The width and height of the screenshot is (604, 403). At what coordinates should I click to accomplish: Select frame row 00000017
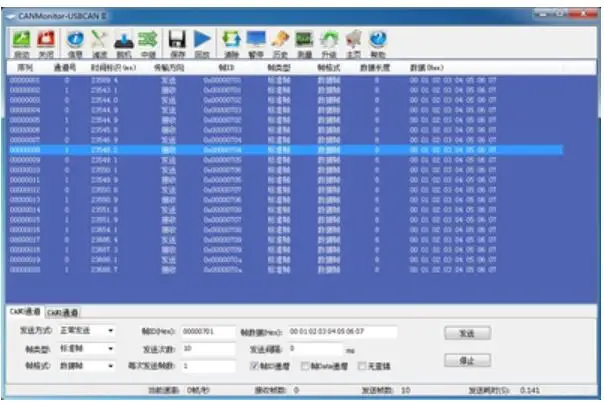coord(285,240)
